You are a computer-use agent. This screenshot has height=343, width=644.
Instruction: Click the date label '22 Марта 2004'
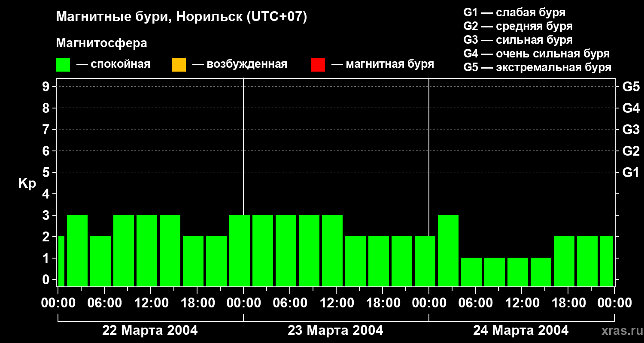pos(150,331)
